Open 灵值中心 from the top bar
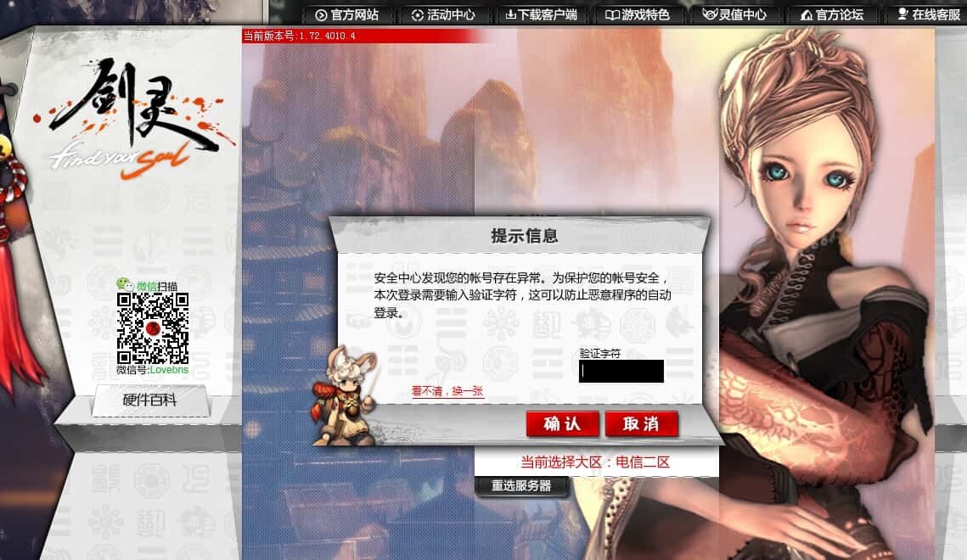The image size is (967, 560). [743, 14]
